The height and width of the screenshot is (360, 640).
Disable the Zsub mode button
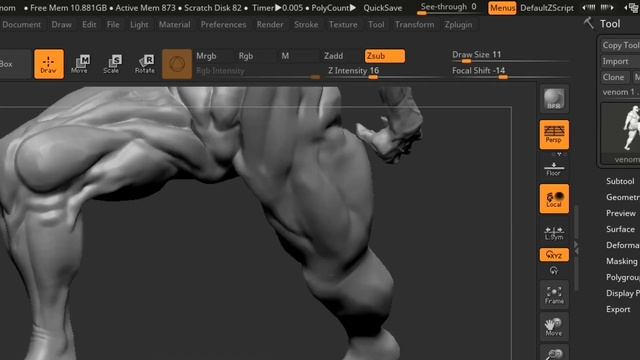(384, 56)
